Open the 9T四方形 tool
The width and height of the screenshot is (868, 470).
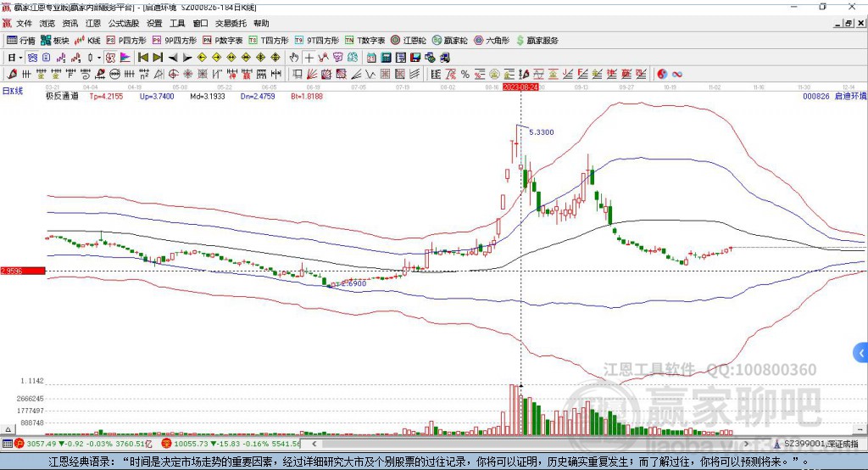click(x=317, y=41)
